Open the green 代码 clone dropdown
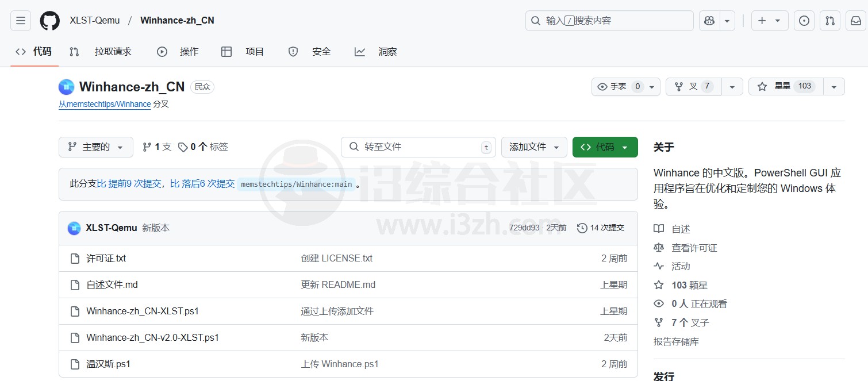The height and width of the screenshot is (381, 868). [605, 147]
